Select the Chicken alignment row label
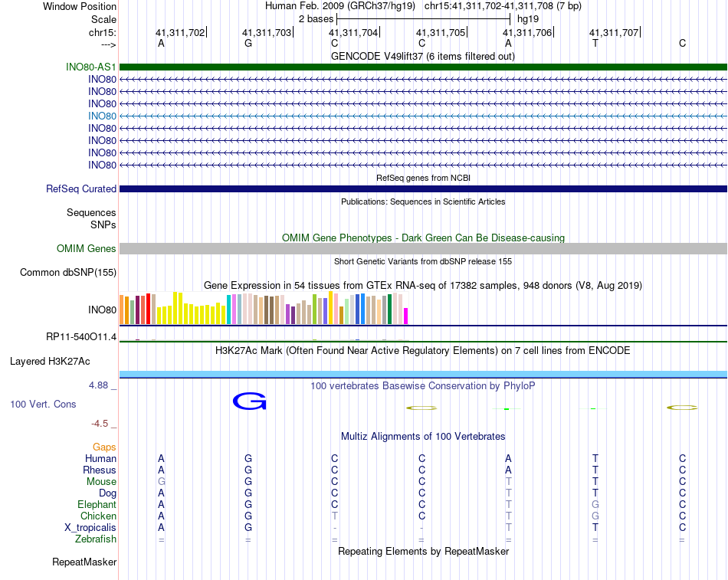Screen dimensions: 728x580 [98, 516]
